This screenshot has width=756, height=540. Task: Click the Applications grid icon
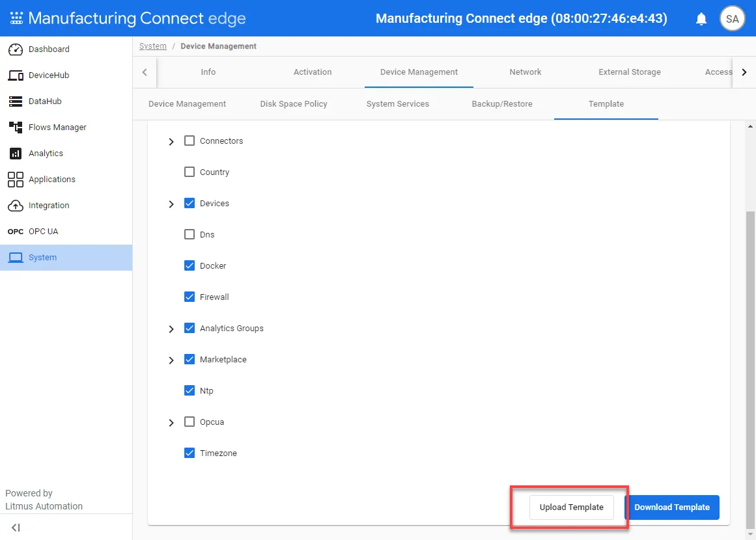(x=16, y=179)
